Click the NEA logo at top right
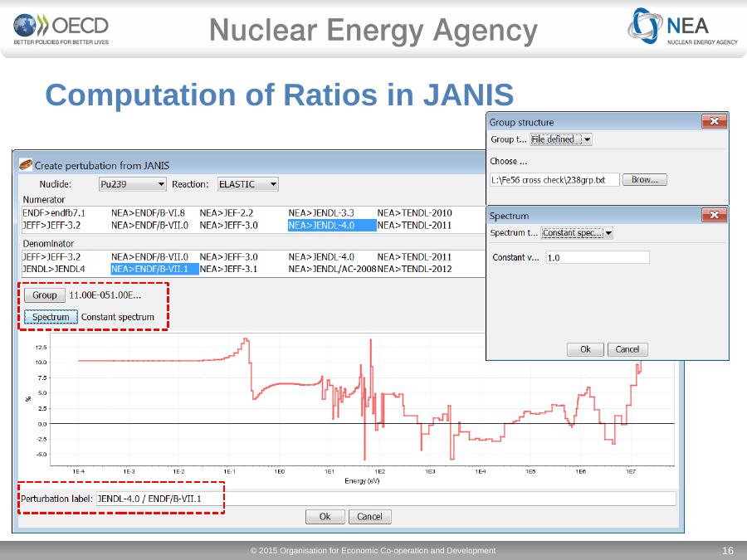 pos(682,30)
